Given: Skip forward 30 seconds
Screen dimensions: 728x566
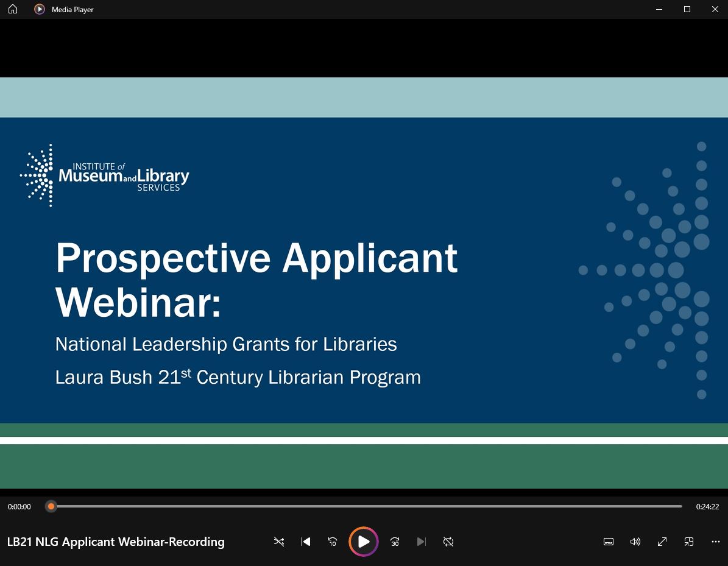Looking at the screenshot, I should pos(395,542).
